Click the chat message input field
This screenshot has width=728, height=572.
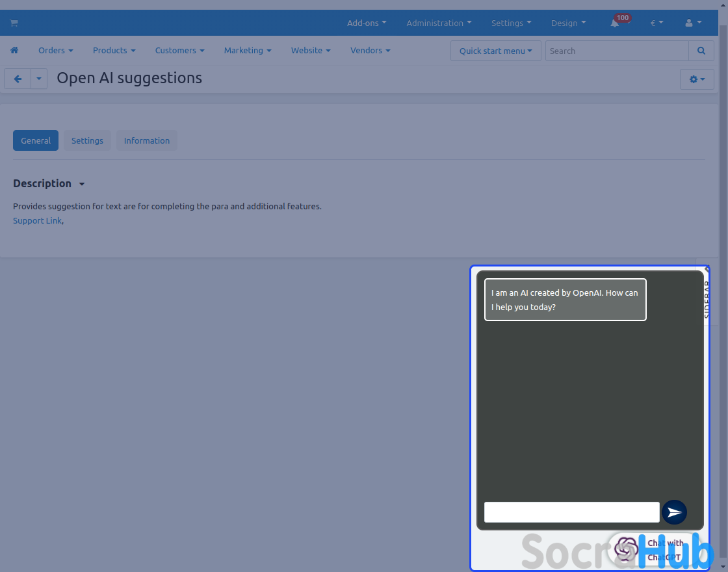click(571, 512)
